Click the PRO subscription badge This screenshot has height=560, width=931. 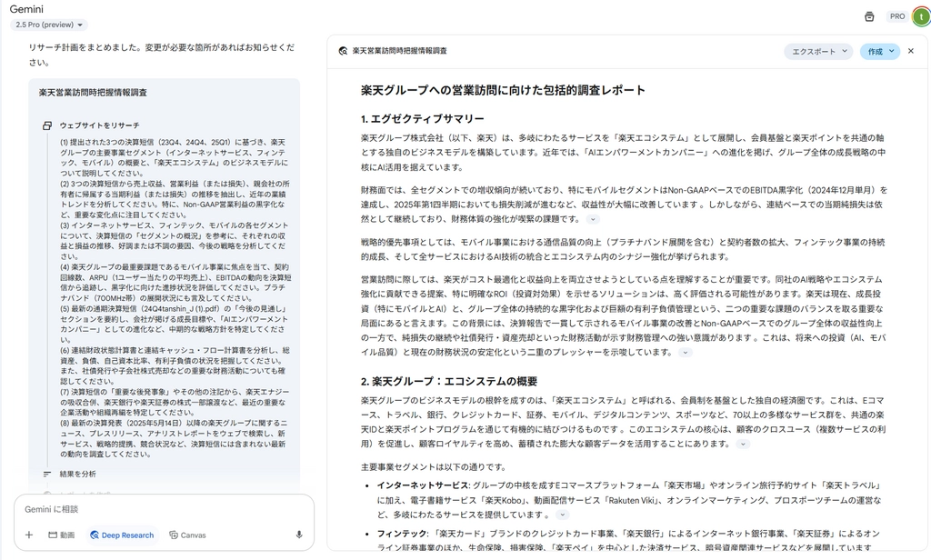tap(897, 16)
